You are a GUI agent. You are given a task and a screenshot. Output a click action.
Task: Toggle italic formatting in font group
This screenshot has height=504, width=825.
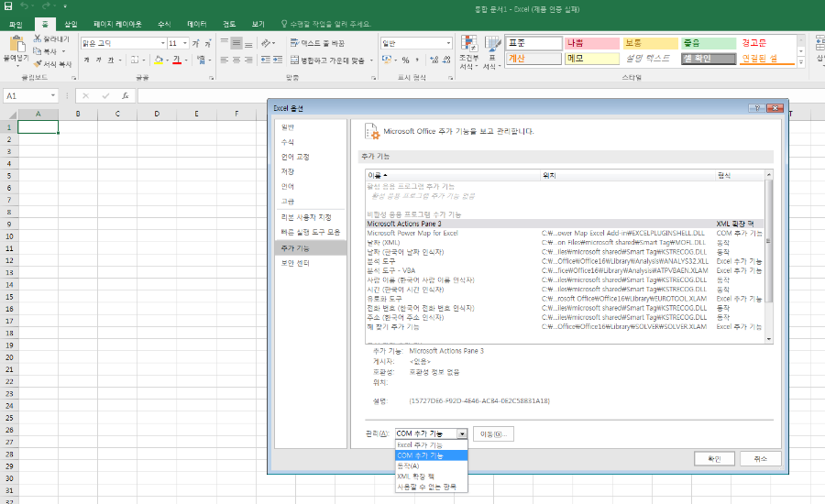pyautogui.click(x=98, y=60)
